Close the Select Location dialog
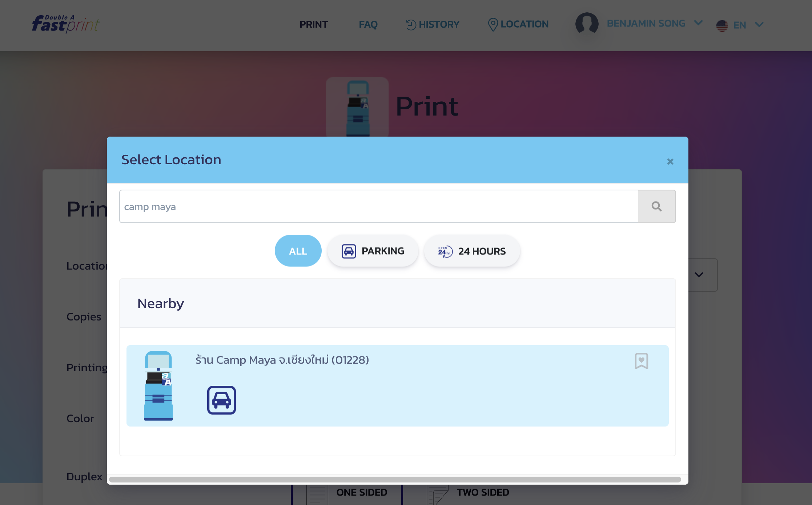The height and width of the screenshot is (505, 812). pyautogui.click(x=670, y=162)
